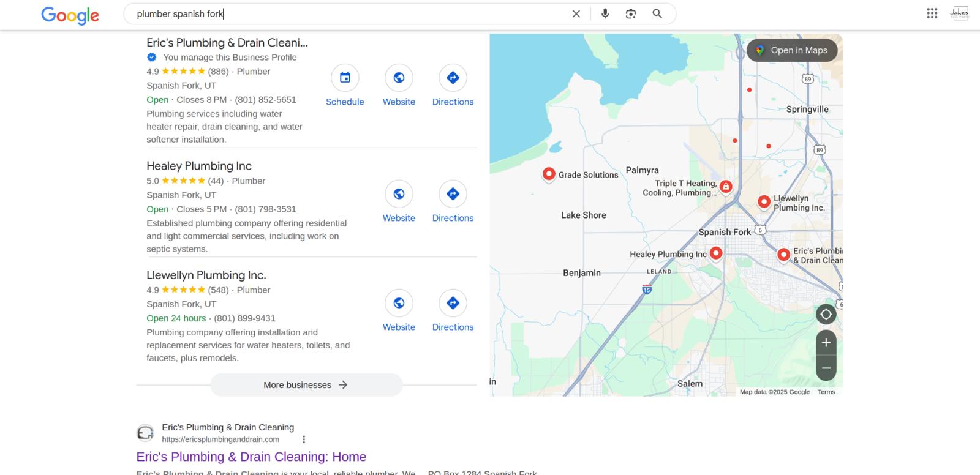
Task: Show your location on the map
Action: (826, 314)
